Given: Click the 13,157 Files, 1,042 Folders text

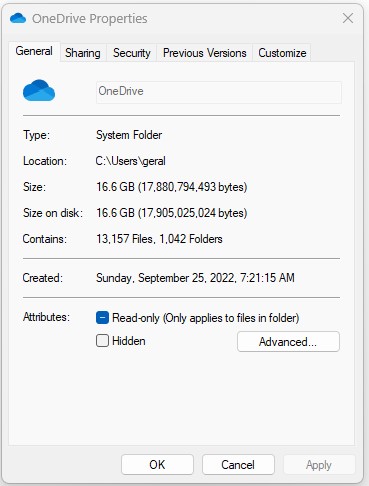Looking at the screenshot, I should pyautogui.click(x=159, y=239).
